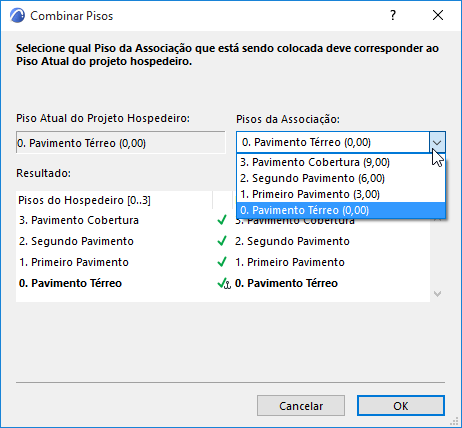Click the Piso Atual do Projeto Hospedeiro field
This screenshot has width=462, height=428.
tap(121, 143)
